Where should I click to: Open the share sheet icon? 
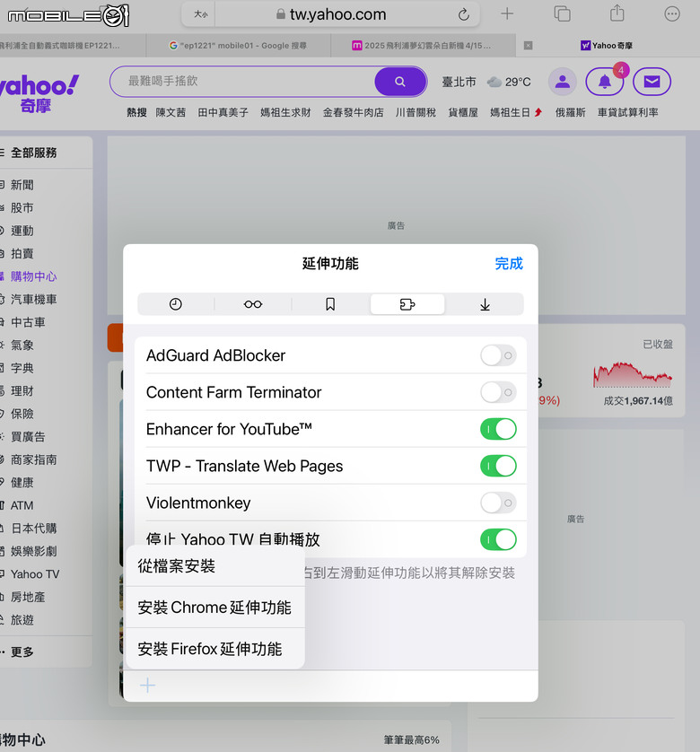coord(617,13)
